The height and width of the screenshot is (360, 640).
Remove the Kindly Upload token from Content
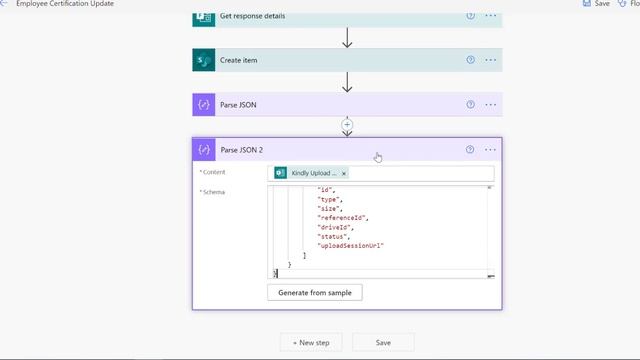pos(344,173)
